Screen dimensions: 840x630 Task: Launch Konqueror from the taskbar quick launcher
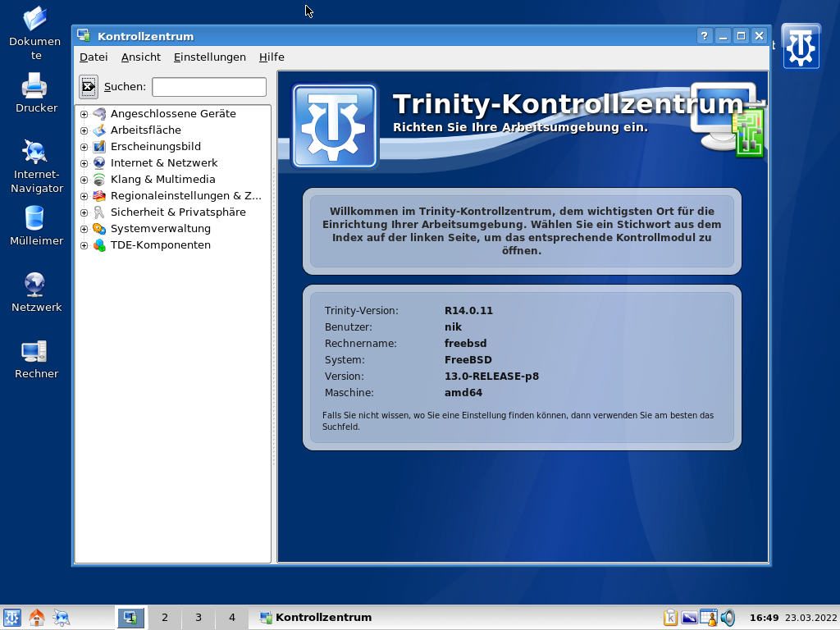tap(62, 618)
